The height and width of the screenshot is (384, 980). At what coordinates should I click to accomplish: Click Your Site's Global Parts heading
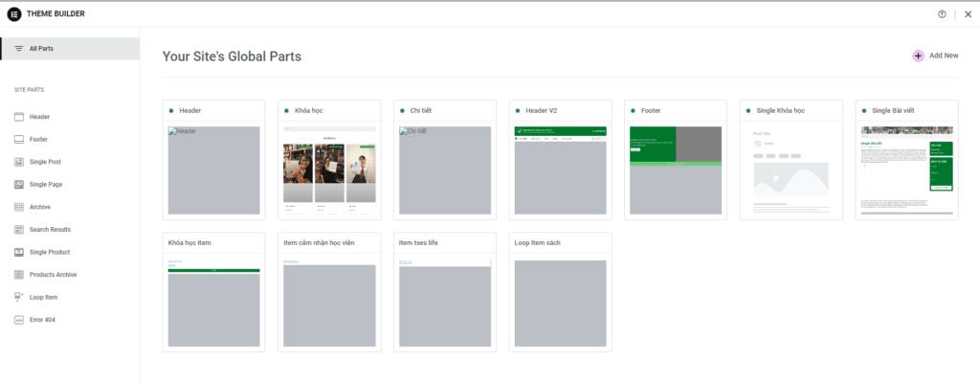click(x=232, y=56)
